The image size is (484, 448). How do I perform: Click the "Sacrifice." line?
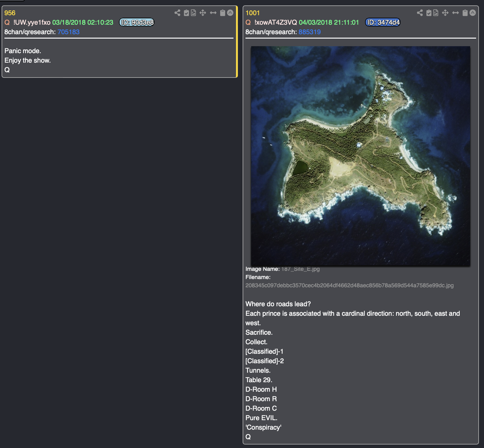(259, 333)
